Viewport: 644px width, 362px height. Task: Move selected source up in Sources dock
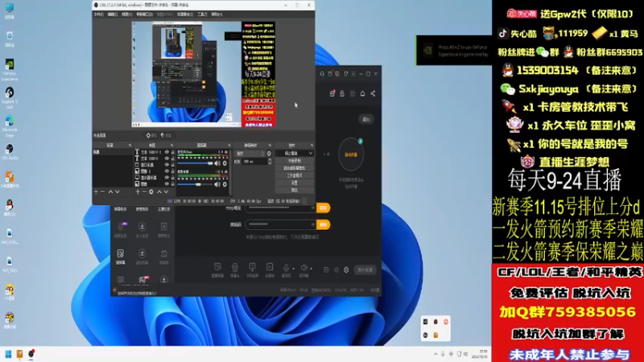[x=159, y=191]
